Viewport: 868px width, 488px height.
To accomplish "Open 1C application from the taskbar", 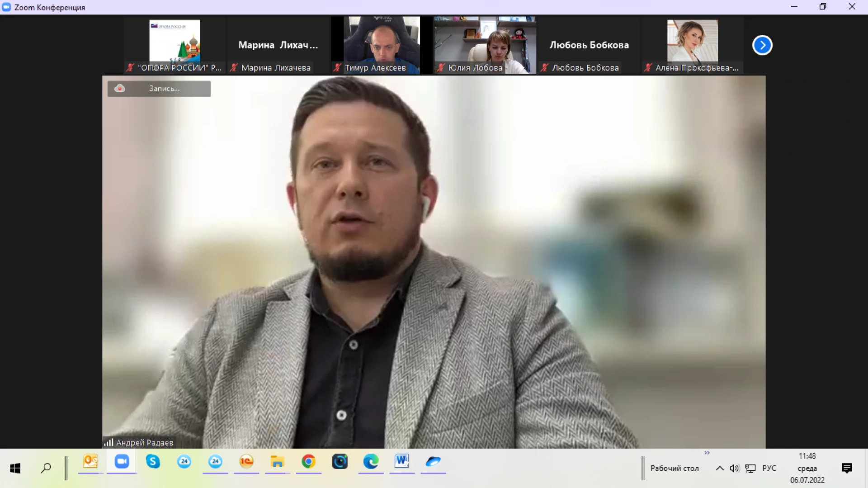I will click(x=246, y=462).
